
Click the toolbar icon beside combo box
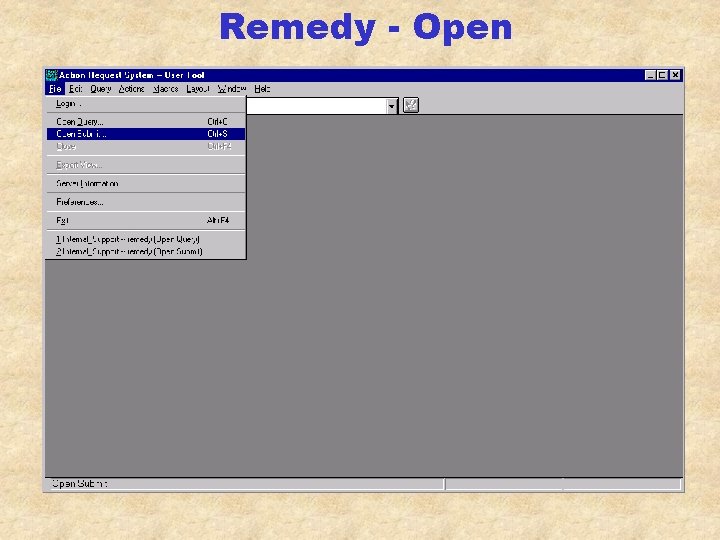coord(411,105)
